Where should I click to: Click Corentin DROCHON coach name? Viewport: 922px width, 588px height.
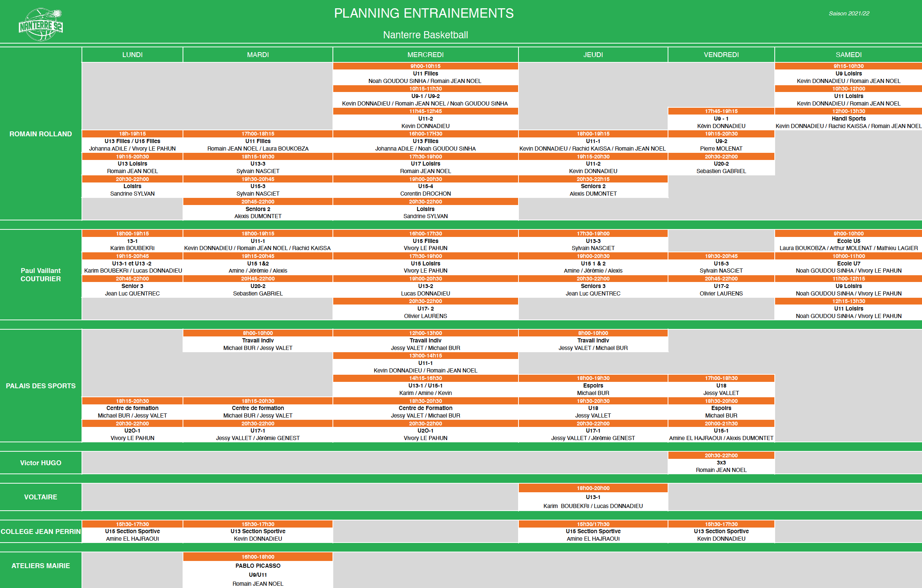pyautogui.click(x=425, y=194)
